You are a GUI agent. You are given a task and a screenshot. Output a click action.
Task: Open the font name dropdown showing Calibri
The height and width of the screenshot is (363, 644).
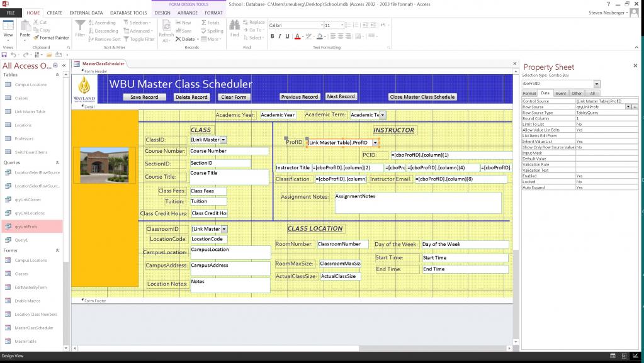322,25
